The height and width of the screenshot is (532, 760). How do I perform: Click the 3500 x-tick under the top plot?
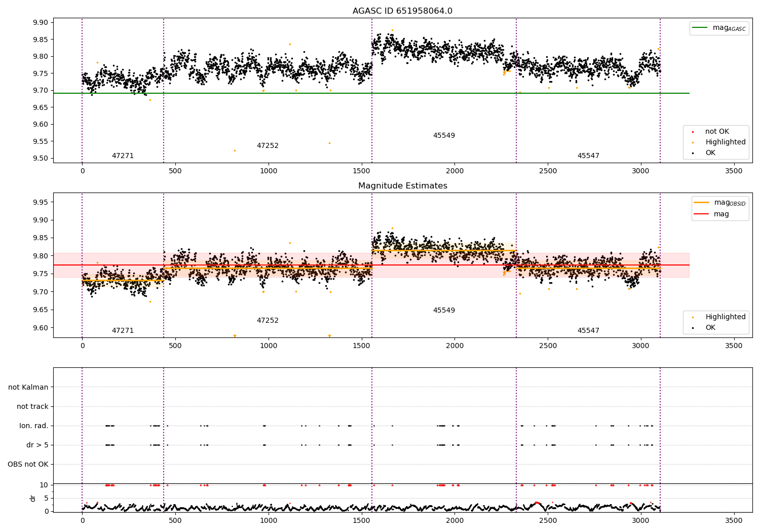(x=734, y=171)
